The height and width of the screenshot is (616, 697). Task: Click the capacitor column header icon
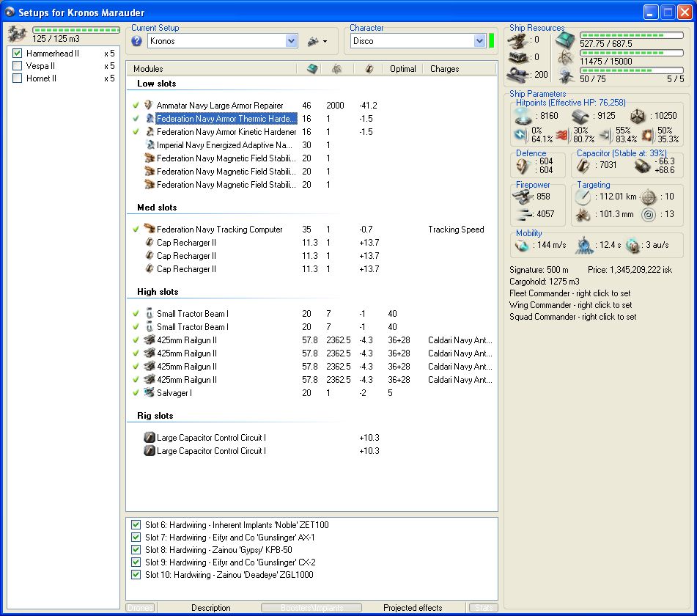[369, 69]
